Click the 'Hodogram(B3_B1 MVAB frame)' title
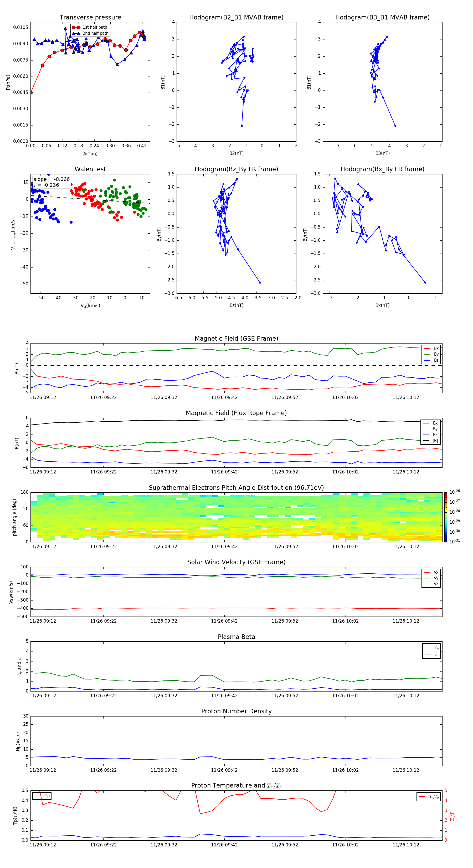This screenshot has width=473, height=868. click(382, 17)
